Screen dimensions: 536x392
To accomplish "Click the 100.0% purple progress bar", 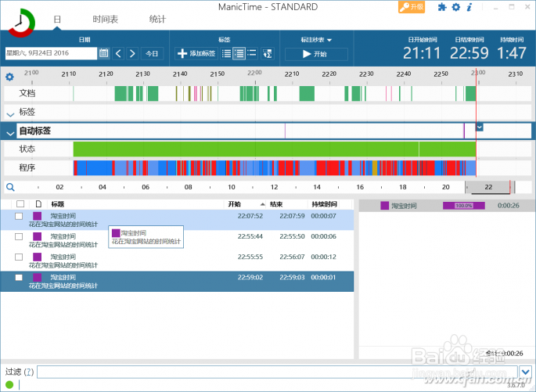I will click(464, 206).
